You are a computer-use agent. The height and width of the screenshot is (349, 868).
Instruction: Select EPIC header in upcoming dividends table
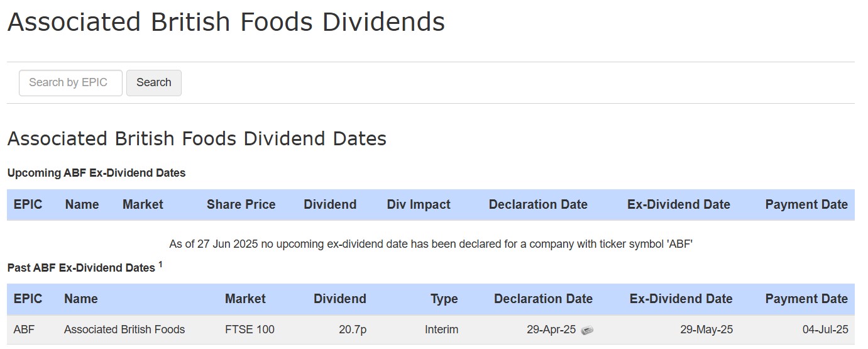28,204
